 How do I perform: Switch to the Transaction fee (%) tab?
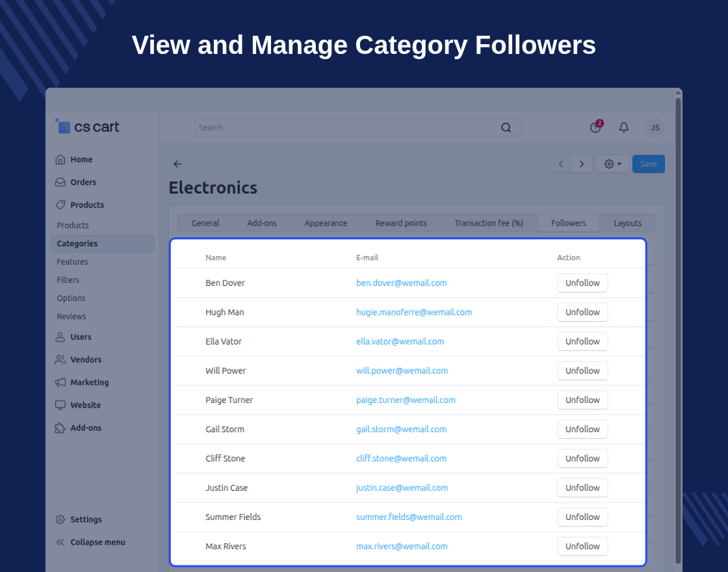click(489, 224)
